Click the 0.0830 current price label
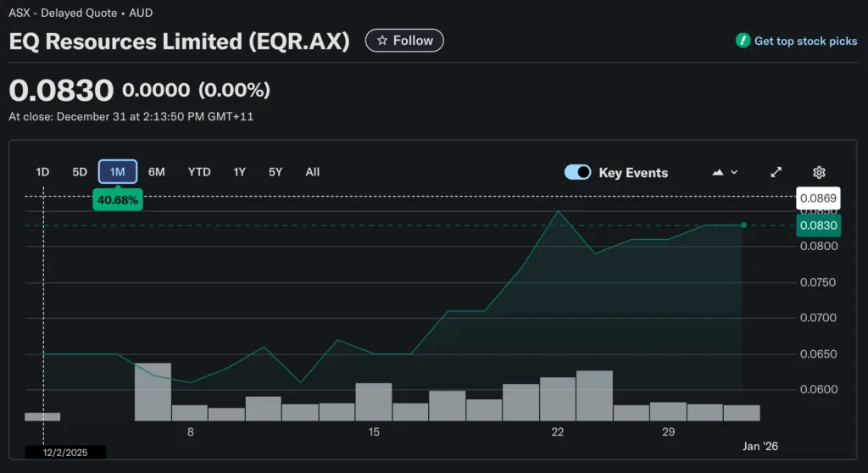The image size is (868, 473). click(818, 225)
